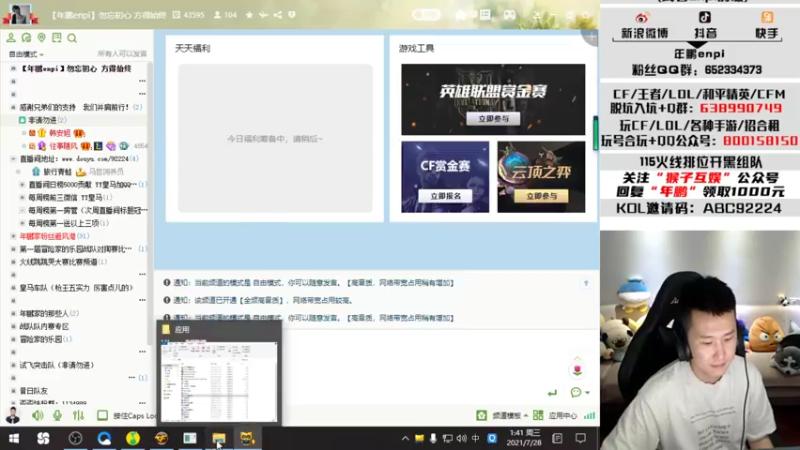Viewport: 800px width, 450px height.
Task: Click the send return-arrow icon
Action: click(x=552, y=392)
